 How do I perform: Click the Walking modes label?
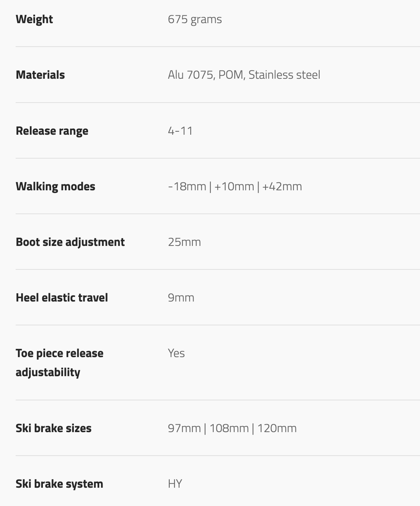click(x=55, y=187)
